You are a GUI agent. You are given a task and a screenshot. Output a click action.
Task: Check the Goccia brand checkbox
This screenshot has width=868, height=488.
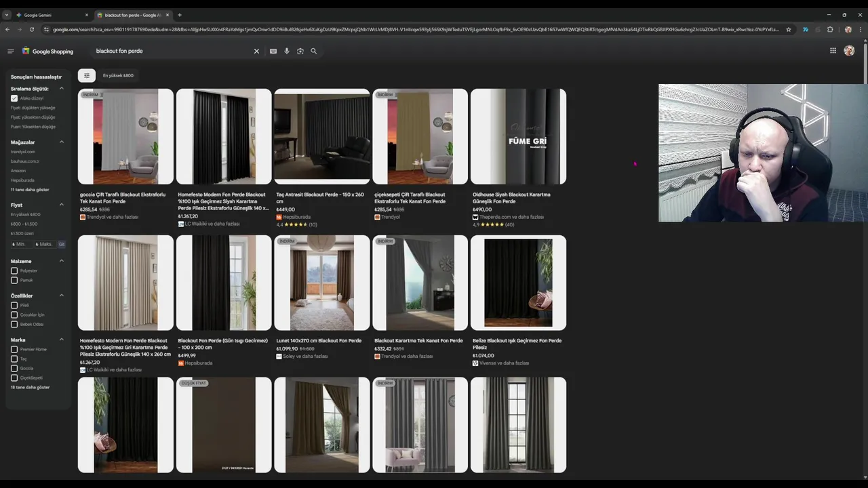tap(14, 368)
